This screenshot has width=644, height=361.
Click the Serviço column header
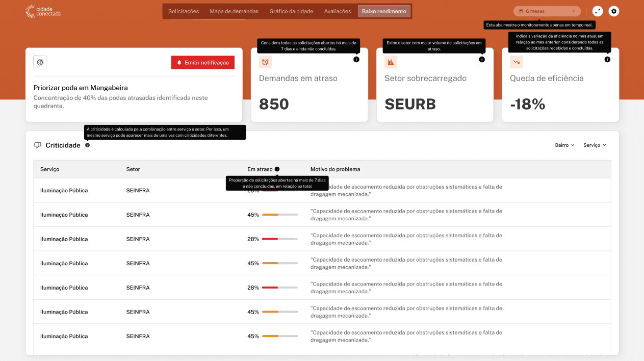(50, 169)
